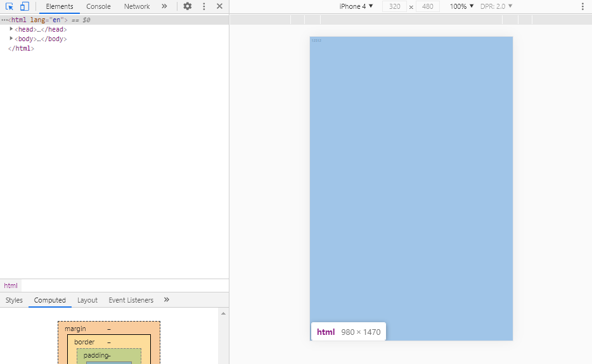The height and width of the screenshot is (364, 592).
Task: Click the margin region of box model
Action: point(75,329)
